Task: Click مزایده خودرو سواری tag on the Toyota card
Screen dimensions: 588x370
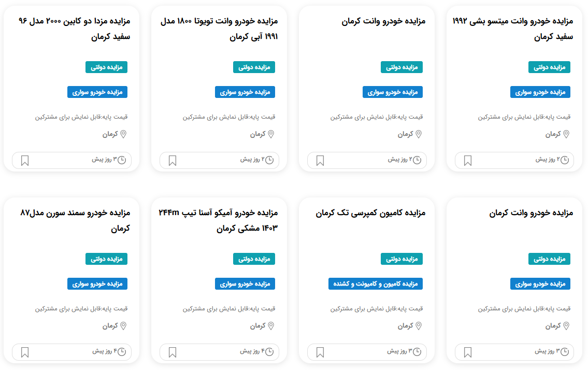Action: (x=245, y=92)
